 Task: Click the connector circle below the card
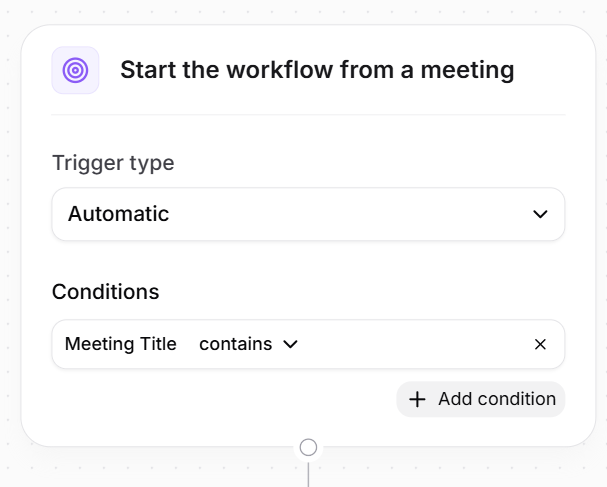308,447
